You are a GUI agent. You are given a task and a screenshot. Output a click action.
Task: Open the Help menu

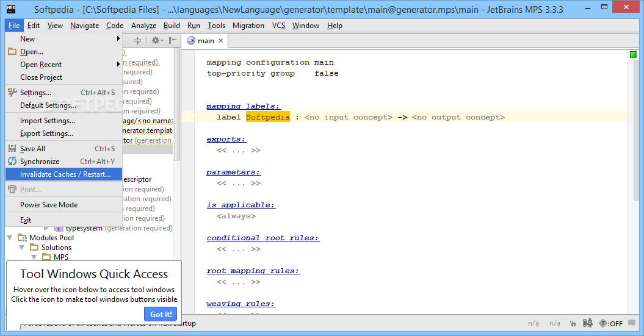tap(335, 26)
